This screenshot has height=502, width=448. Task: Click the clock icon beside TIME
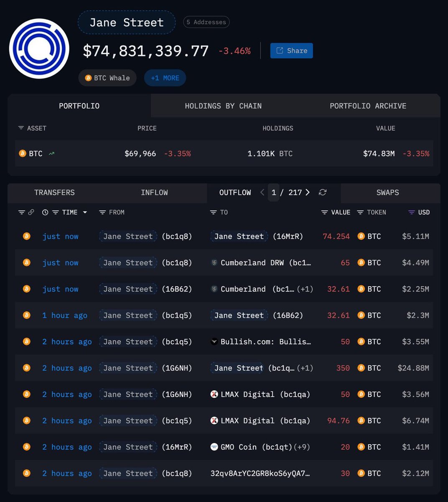(45, 213)
